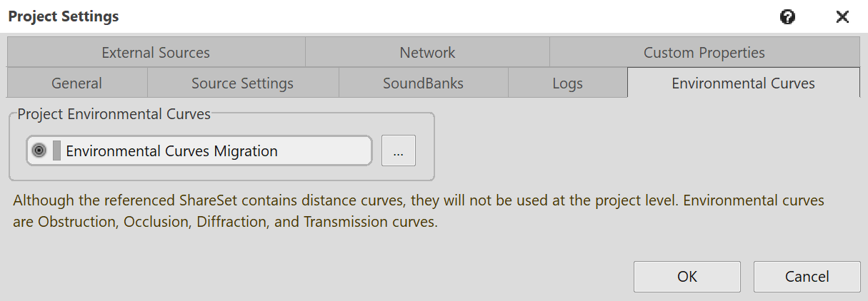Screen dimensions: 868x301
Task: Open the Logs tab
Action: [567, 83]
